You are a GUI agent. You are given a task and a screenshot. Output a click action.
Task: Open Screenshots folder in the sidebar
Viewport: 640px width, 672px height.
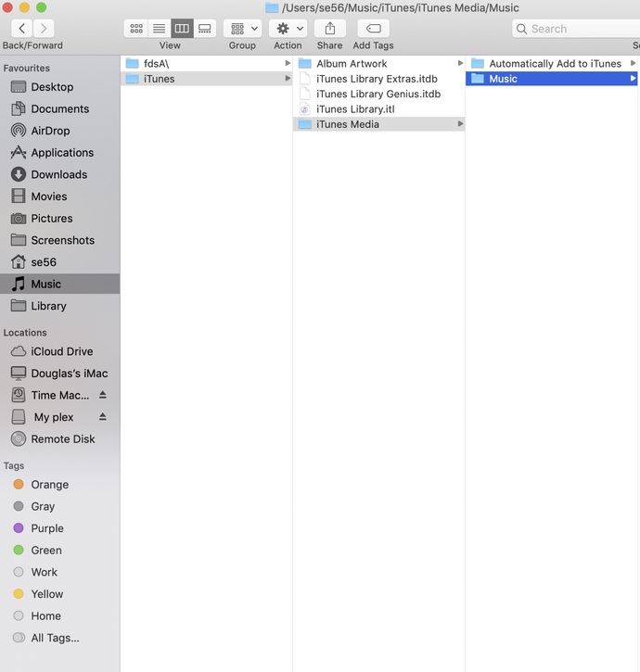(x=59, y=240)
